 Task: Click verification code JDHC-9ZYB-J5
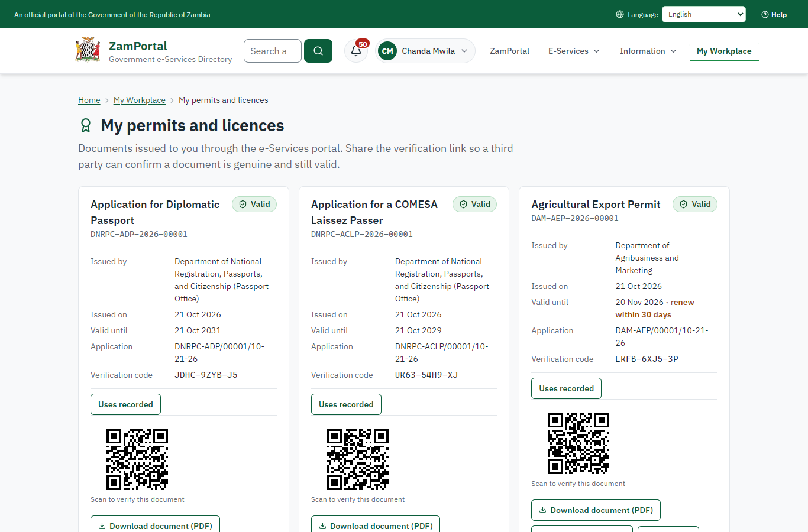(x=206, y=375)
